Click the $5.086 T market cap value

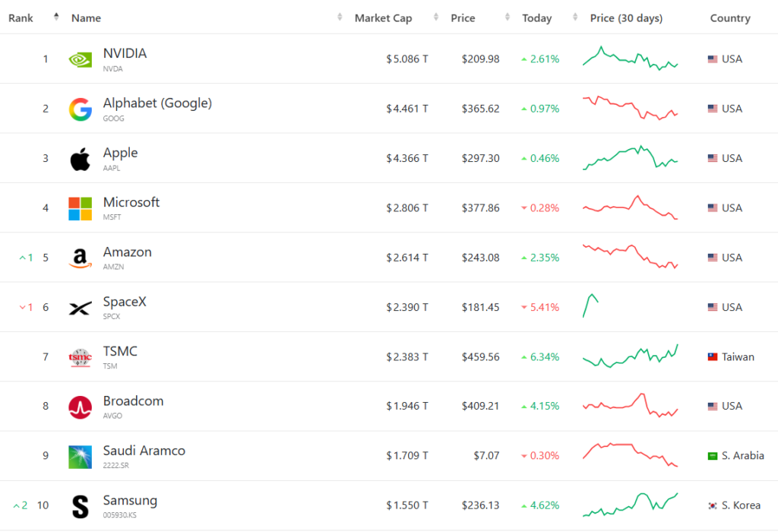(407, 59)
